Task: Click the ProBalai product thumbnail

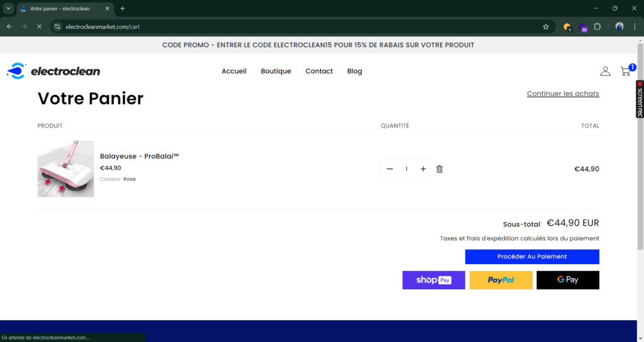Action: (65, 168)
